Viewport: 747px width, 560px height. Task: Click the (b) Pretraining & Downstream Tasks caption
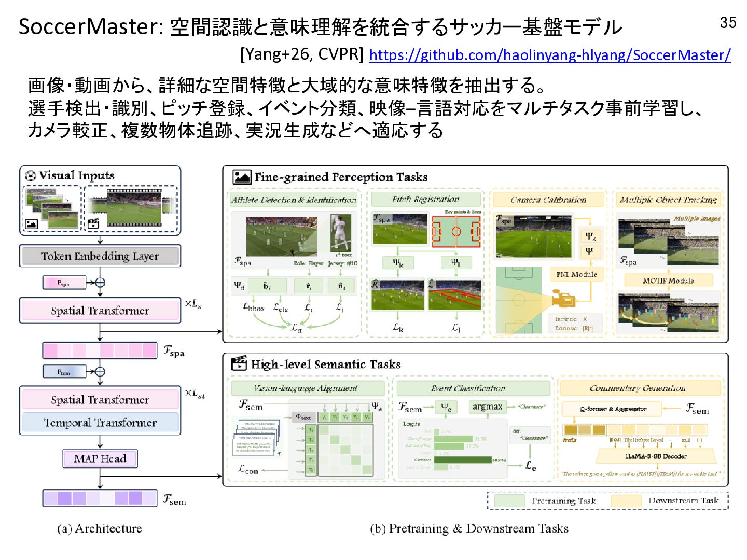469,528
